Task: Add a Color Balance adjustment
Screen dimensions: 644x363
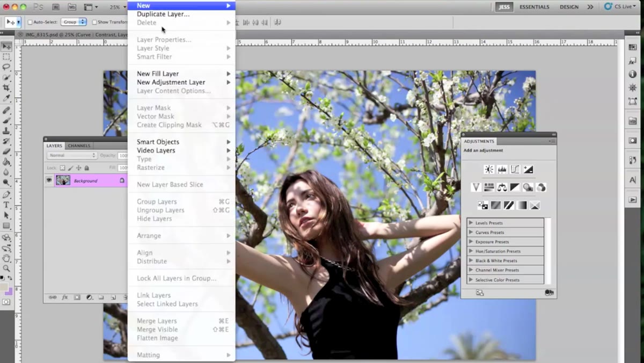Action: pyautogui.click(x=502, y=187)
